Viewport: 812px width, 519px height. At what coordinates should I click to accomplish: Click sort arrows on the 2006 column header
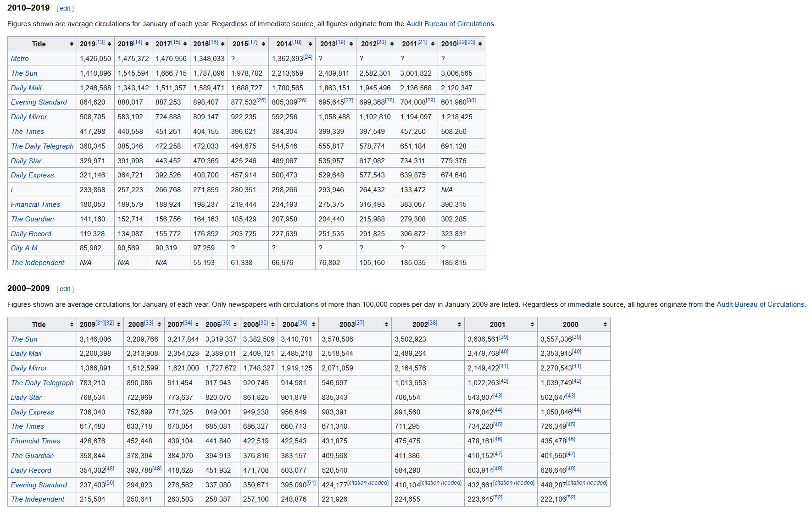click(235, 325)
